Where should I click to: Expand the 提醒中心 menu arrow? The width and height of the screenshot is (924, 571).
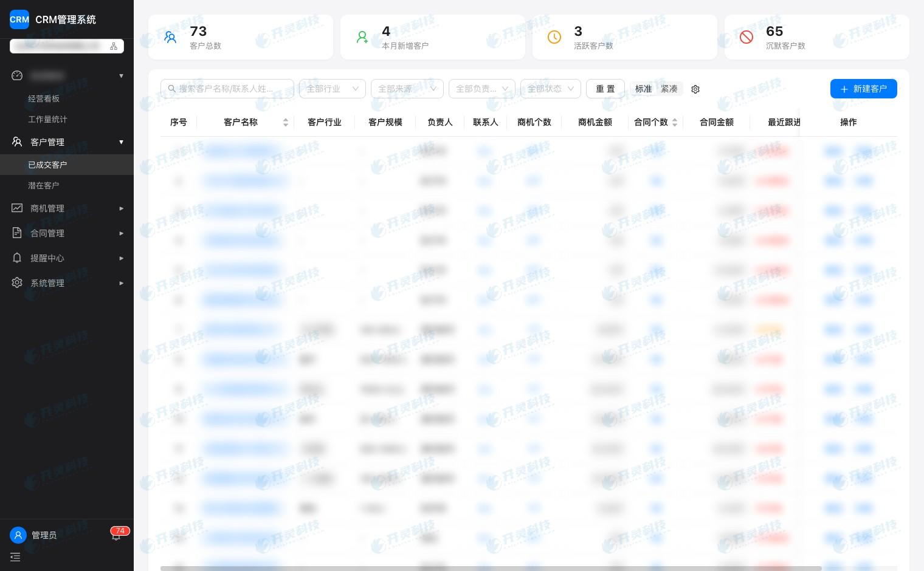121,258
